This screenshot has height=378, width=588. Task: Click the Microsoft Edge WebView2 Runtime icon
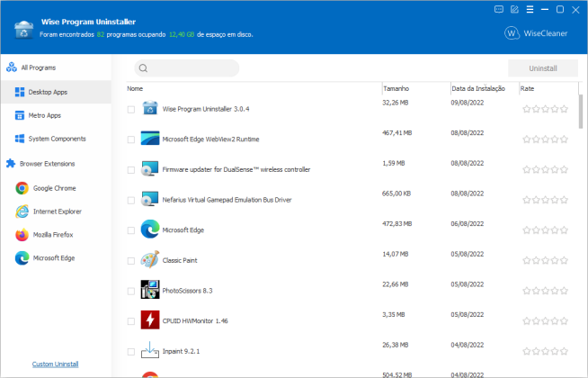150,138
